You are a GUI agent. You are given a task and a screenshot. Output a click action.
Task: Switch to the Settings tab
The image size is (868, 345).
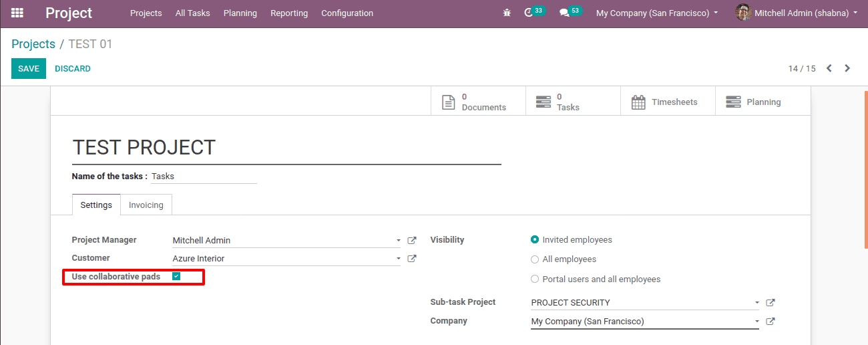click(x=96, y=205)
